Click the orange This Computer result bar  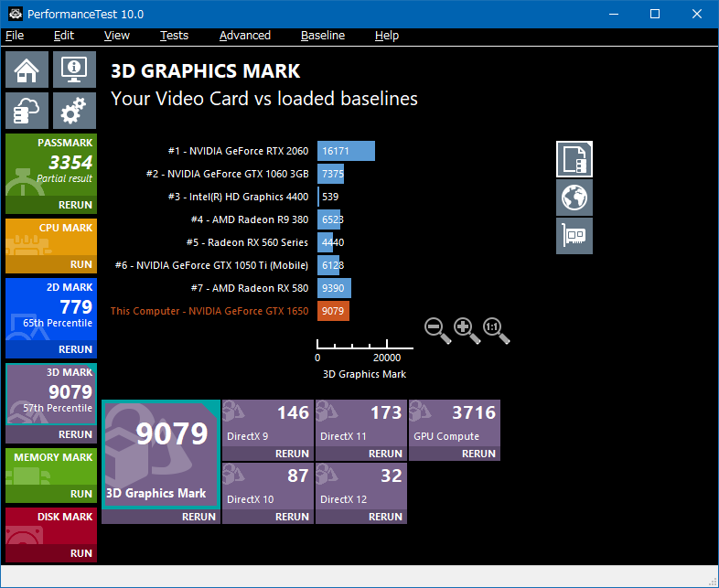coord(333,311)
